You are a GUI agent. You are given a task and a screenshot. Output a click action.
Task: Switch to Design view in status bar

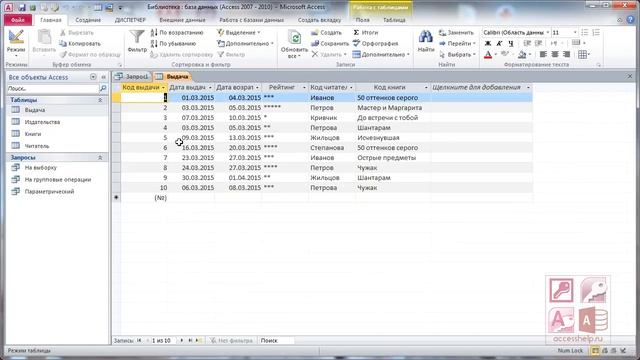coord(623,351)
